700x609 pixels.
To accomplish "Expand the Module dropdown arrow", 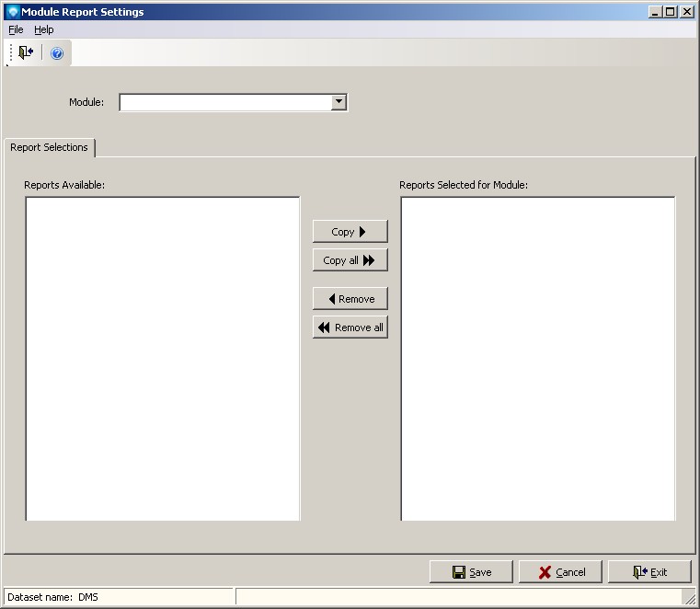I will 339,102.
